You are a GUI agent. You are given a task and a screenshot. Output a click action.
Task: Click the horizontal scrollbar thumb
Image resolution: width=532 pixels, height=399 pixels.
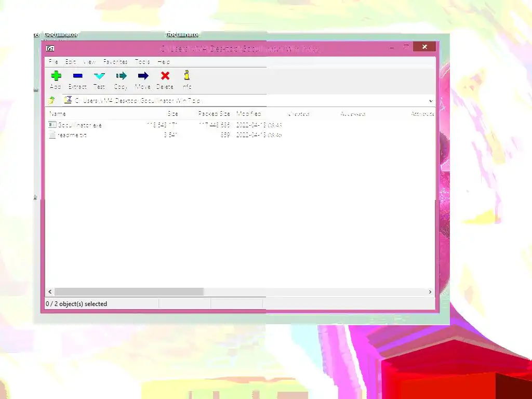(129, 292)
